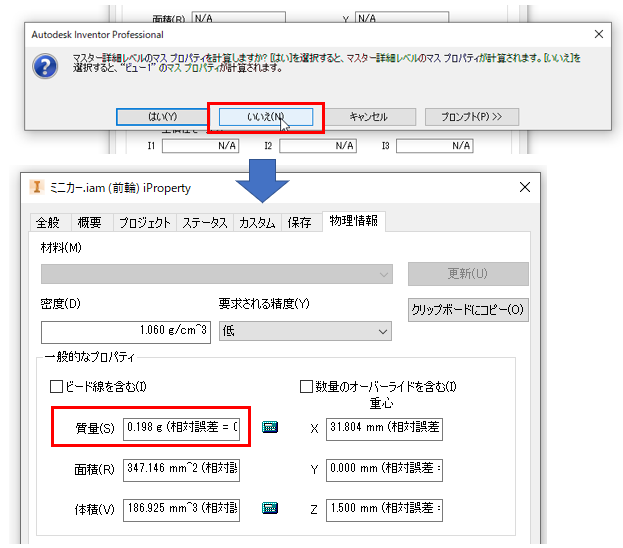Select the 保存 tab
Viewport: 623px width, 548px height.
[x=300, y=223]
